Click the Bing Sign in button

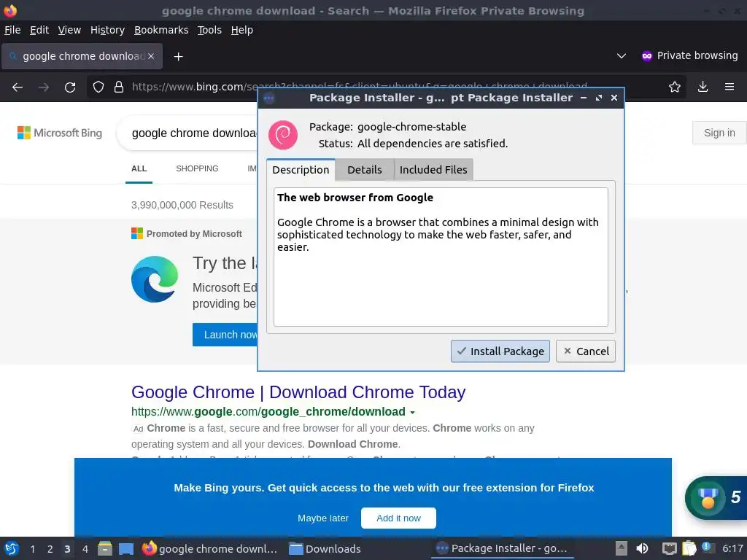[719, 133]
